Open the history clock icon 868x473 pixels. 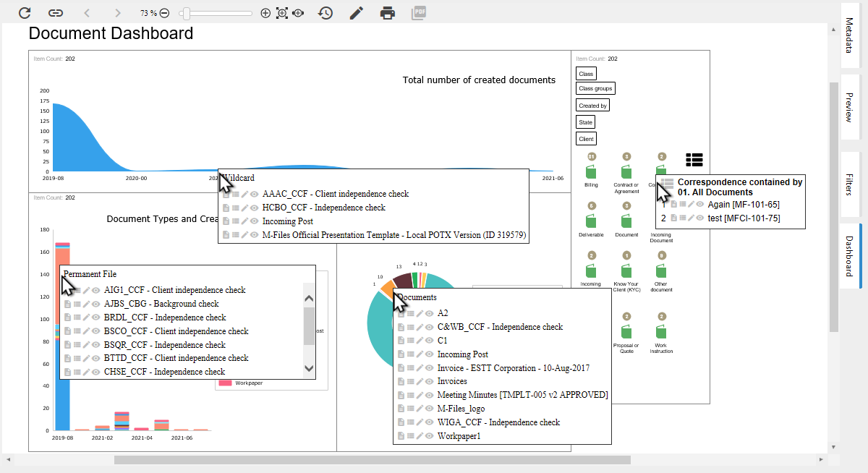click(x=325, y=13)
